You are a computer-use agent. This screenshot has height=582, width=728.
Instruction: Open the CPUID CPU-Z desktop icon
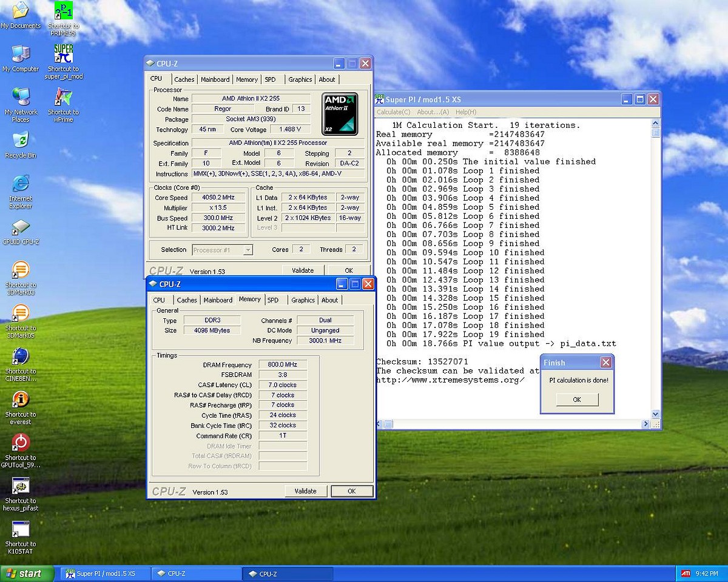point(20,227)
